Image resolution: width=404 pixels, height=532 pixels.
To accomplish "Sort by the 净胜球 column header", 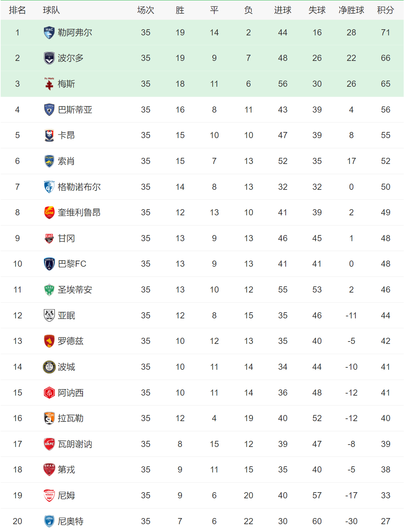I will (x=351, y=10).
